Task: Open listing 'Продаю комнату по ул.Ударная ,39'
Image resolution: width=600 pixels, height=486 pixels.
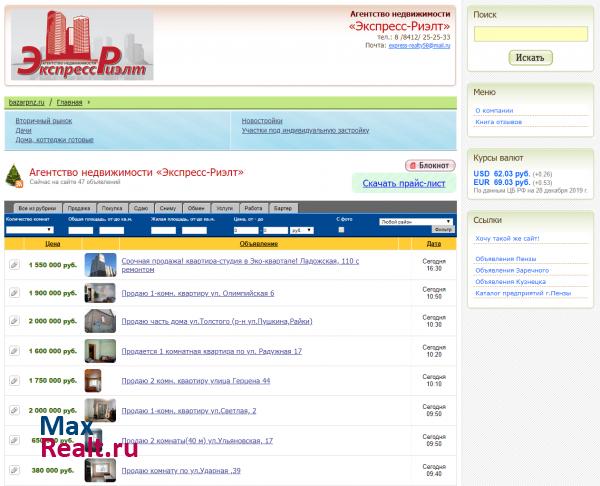Action: pyautogui.click(x=181, y=471)
